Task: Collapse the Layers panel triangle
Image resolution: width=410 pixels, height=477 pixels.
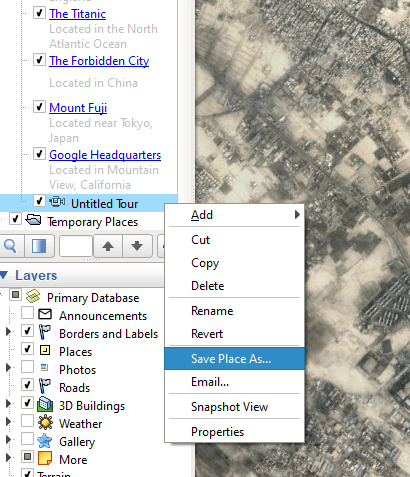Action: 4,275
